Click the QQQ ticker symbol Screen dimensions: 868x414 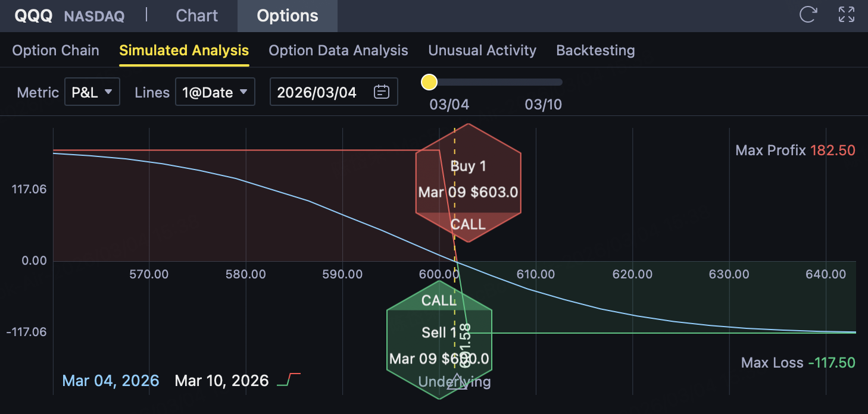point(33,16)
